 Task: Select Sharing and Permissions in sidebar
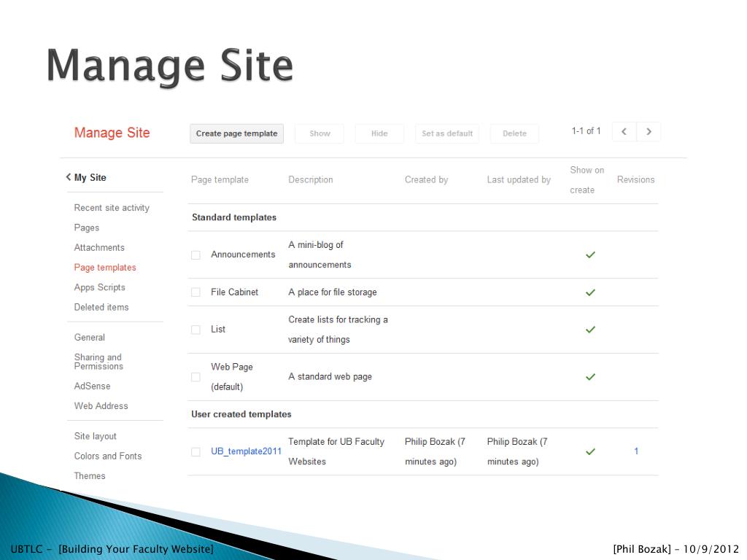coord(98,362)
